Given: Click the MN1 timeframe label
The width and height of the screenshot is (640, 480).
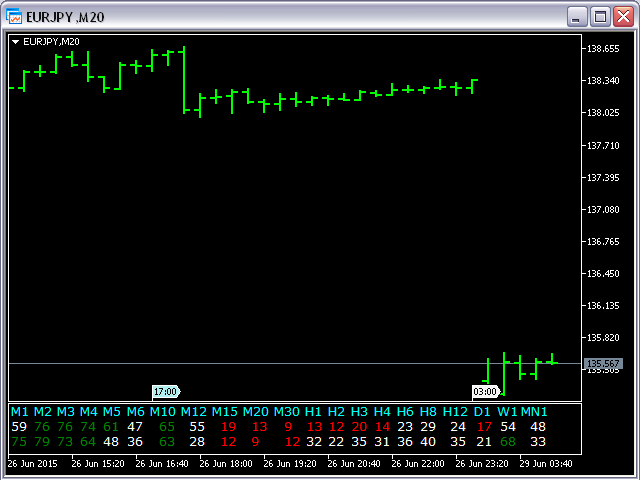Looking at the screenshot, I should click(534, 411).
